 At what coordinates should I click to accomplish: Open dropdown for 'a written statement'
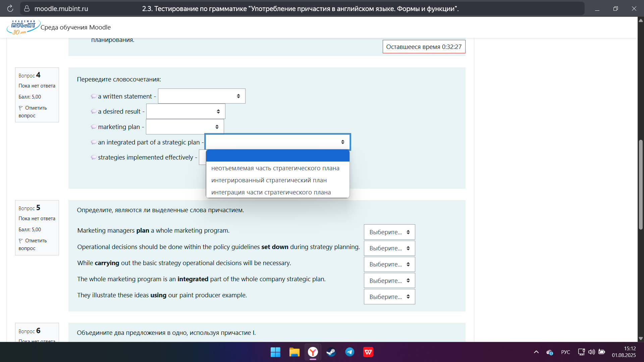[202, 96]
